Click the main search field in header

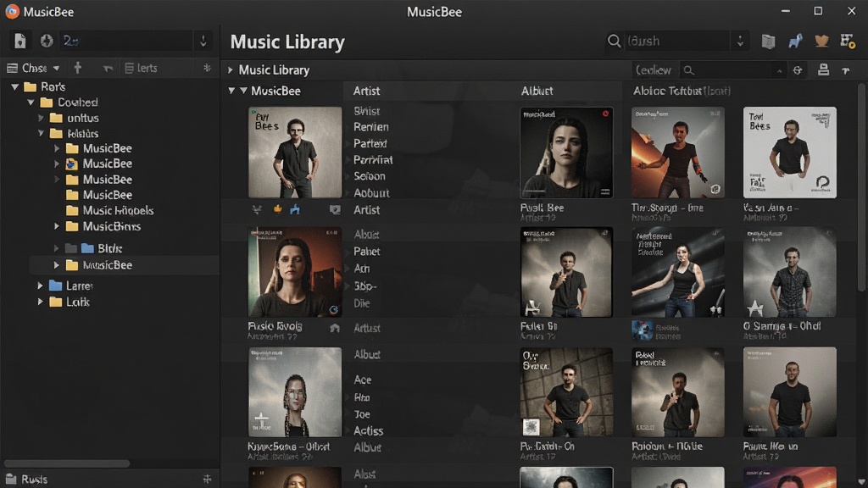click(676, 41)
